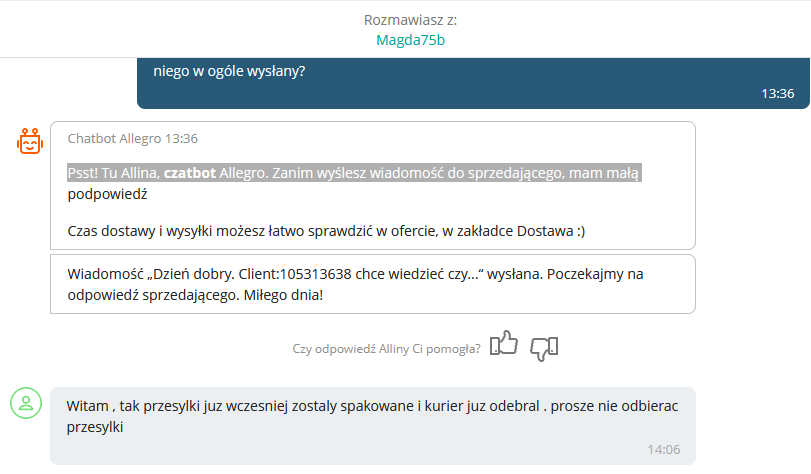Click the thumbs up feedback icon
Image resolution: width=811 pixels, height=474 pixels.
(504, 345)
